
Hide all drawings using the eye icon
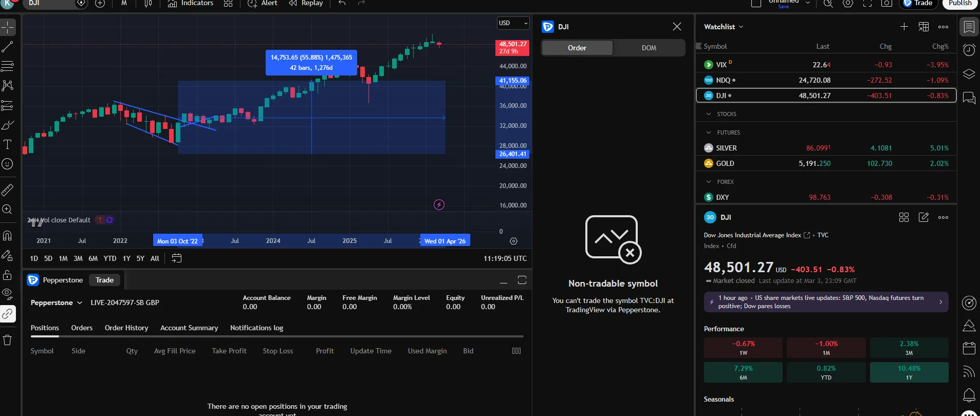[x=8, y=294]
